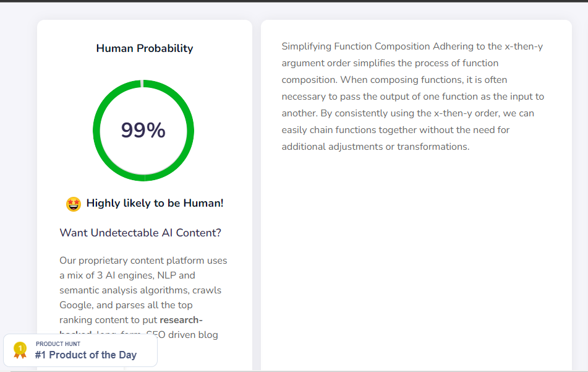Click the bold research-backed text
Image resolution: width=588 pixels, height=372 pixels.
click(181, 320)
